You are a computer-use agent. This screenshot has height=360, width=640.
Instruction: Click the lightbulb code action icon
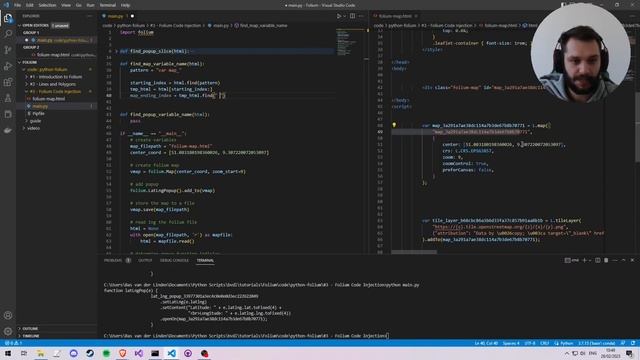tap(394, 125)
